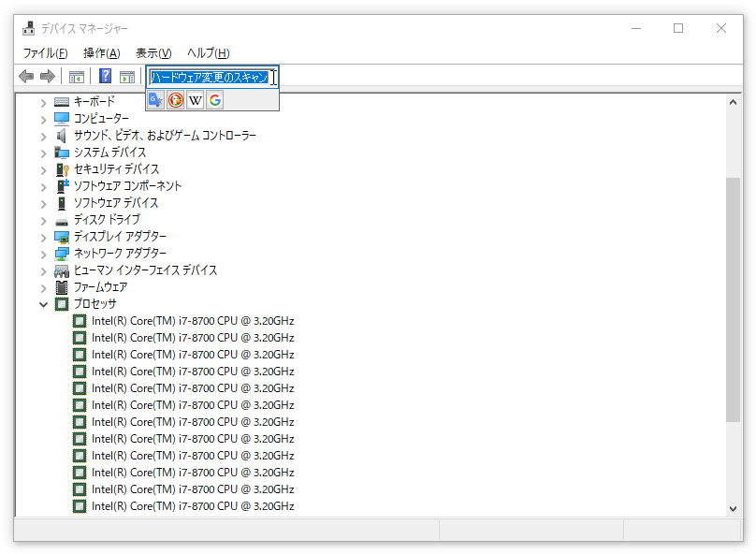Click the selected ハードウェア変更のスキャン text box

(x=212, y=77)
